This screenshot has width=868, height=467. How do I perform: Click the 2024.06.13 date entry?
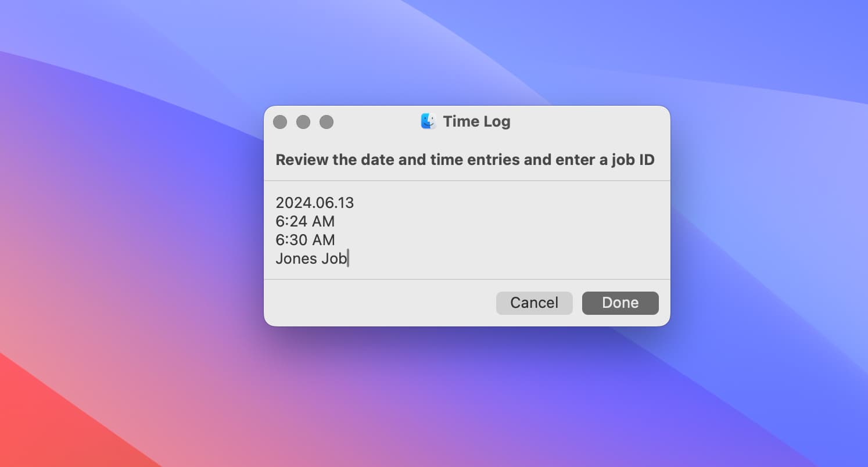(x=314, y=203)
